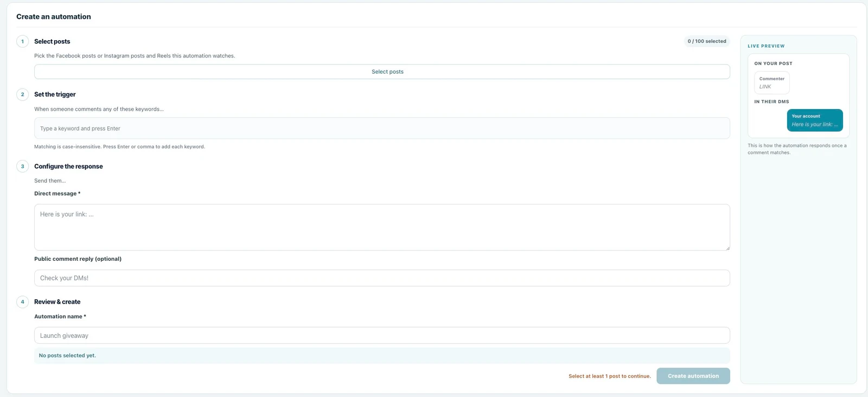This screenshot has height=397, width=868.
Task: Click the When someone comments keywords text
Action: tap(99, 109)
